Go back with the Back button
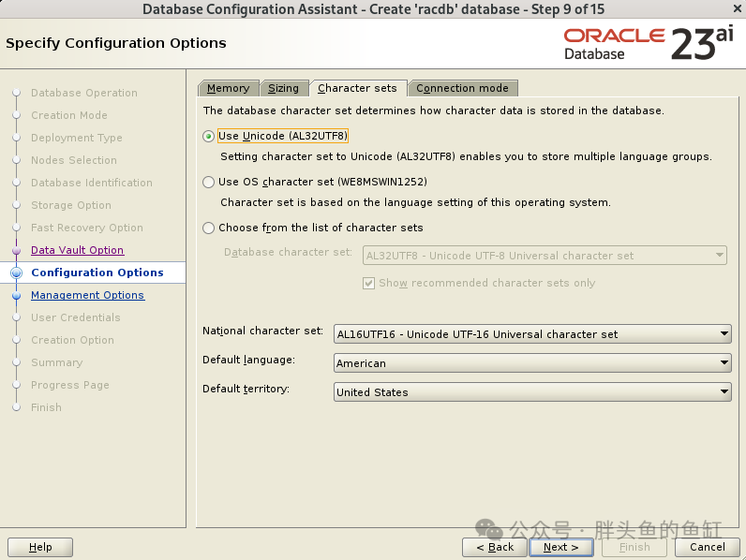Viewport: 746px width, 560px height. 495,547
